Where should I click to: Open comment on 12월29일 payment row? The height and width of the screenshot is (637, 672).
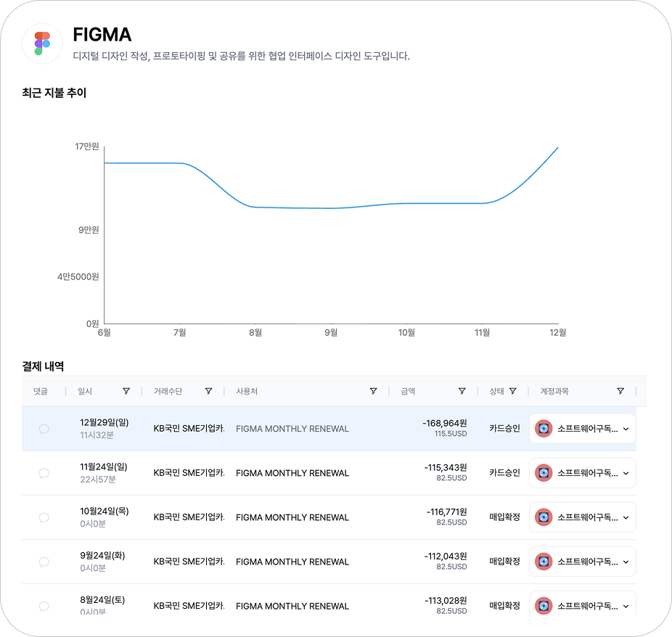[x=44, y=429]
